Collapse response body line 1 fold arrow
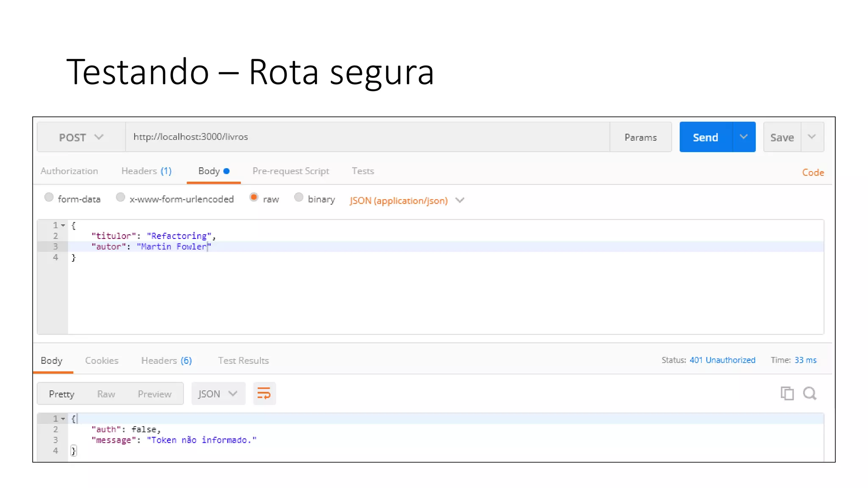This screenshot has height=488, width=868. tap(63, 419)
